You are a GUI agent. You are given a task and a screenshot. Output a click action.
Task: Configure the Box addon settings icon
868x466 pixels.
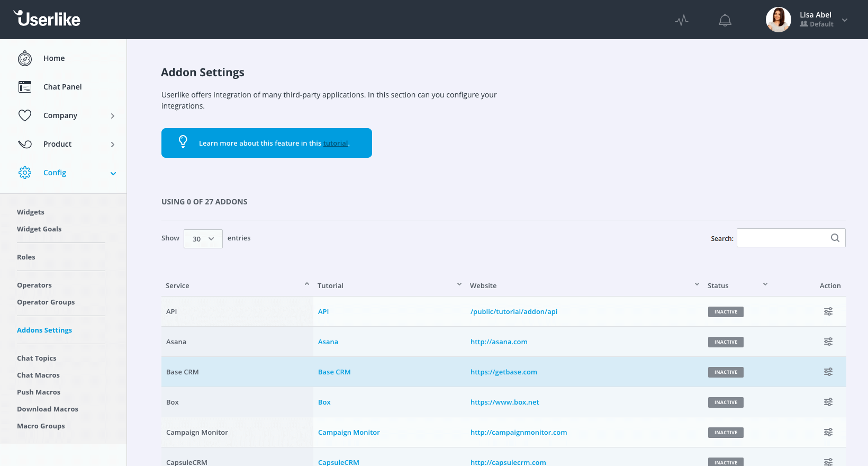click(828, 402)
